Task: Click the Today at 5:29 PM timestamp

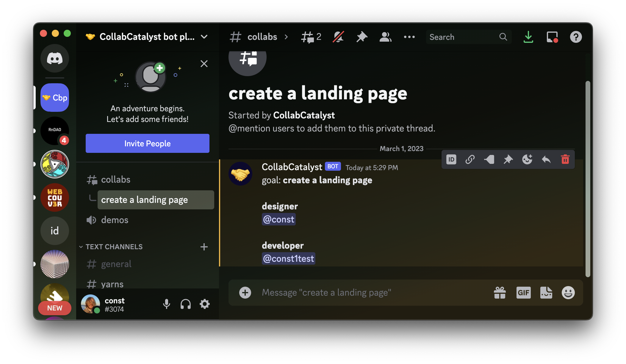Action: [x=372, y=168]
